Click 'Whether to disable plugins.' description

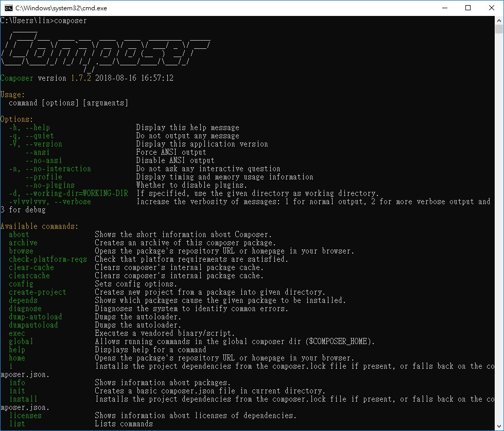tap(192, 185)
